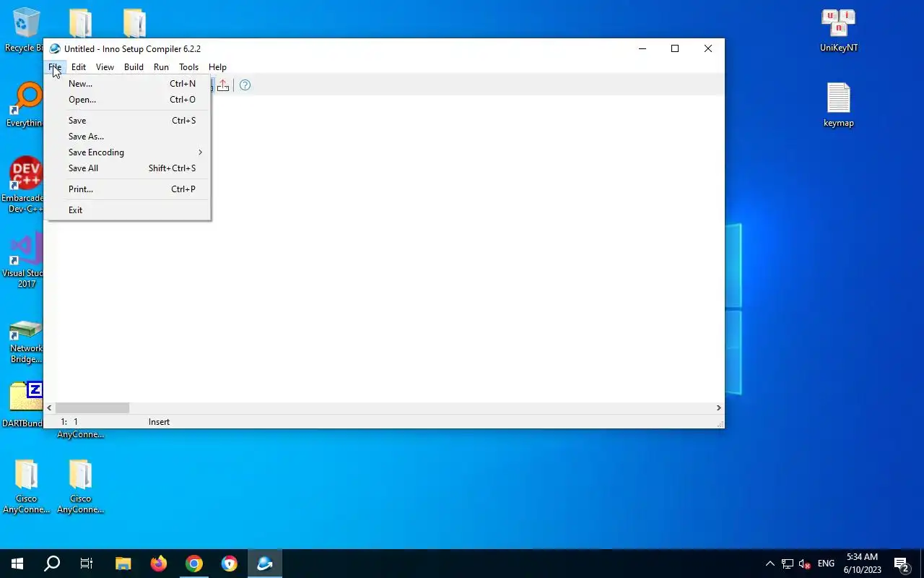
Task: Open the Edit menu
Action: pos(79,67)
